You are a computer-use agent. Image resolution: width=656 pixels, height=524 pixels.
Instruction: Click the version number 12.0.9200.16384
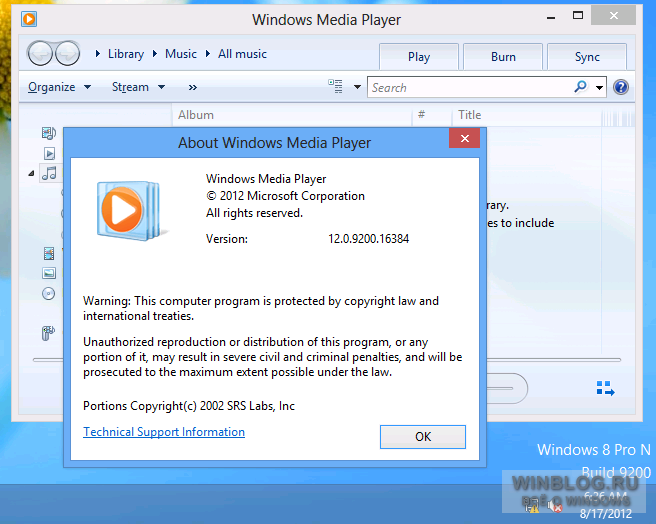pyautogui.click(x=368, y=239)
